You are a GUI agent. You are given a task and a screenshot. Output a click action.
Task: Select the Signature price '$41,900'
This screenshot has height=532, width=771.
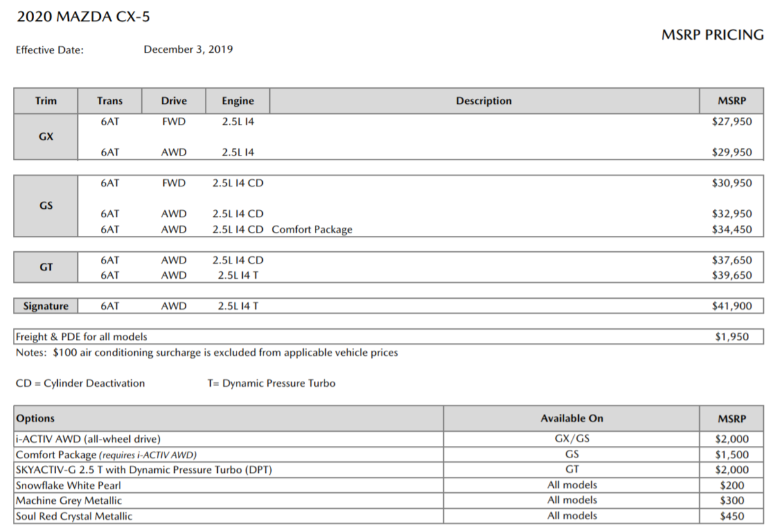point(732,306)
